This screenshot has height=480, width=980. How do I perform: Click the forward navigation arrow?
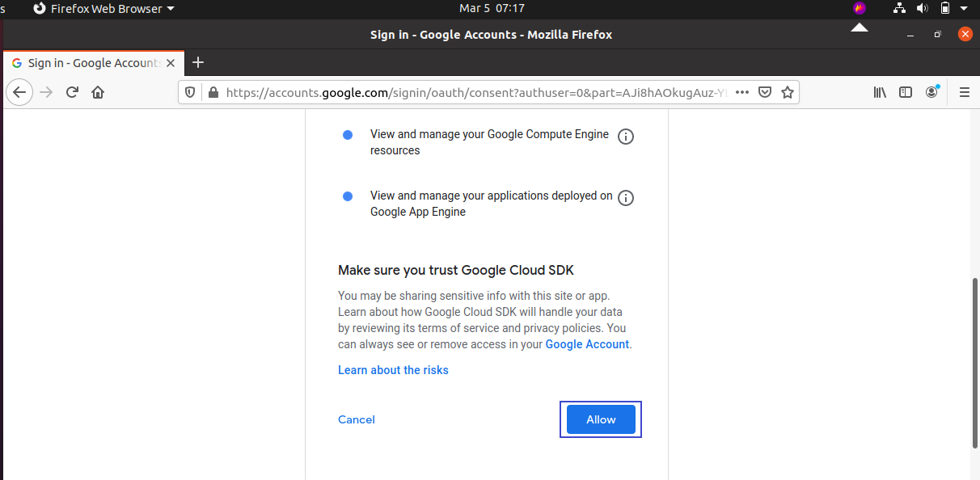click(46, 92)
